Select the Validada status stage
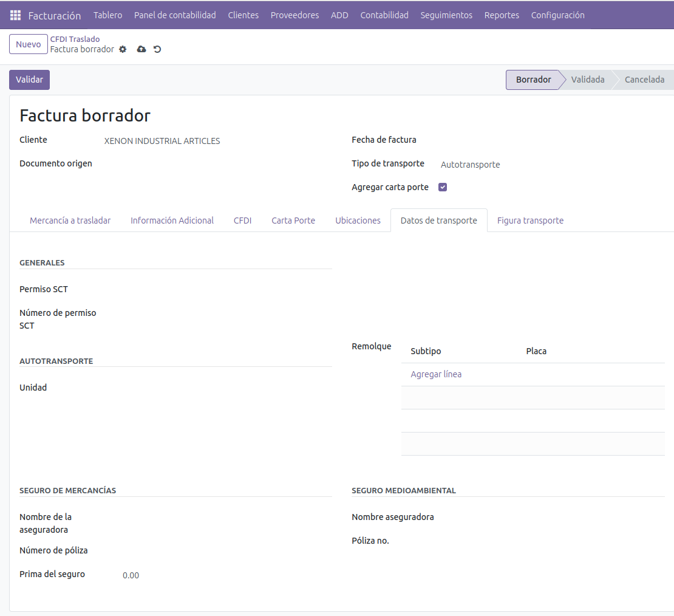 (x=587, y=80)
